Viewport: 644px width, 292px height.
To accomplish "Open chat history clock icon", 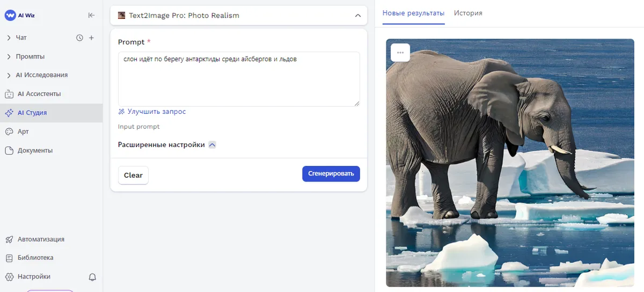I will tap(80, 38).
